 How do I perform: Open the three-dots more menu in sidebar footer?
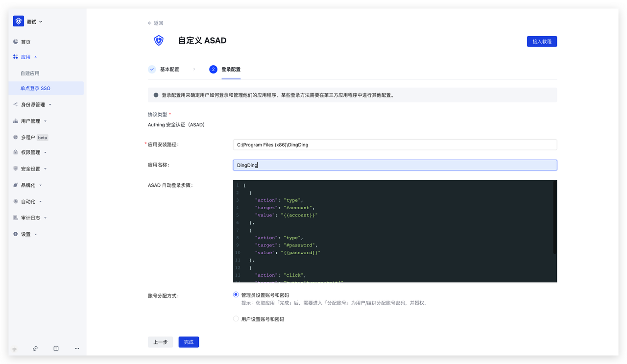[77, 349]
